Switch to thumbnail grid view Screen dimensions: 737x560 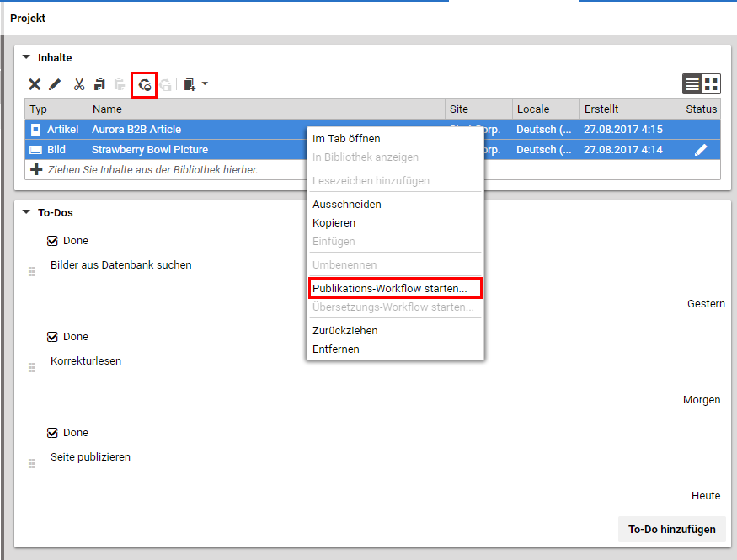(712, 84)
